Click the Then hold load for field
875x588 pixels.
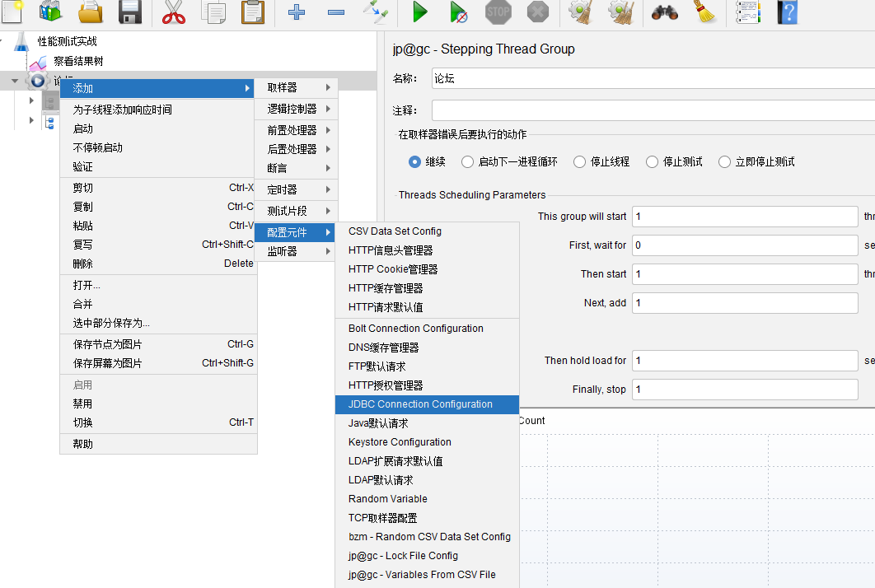[745, 361]
